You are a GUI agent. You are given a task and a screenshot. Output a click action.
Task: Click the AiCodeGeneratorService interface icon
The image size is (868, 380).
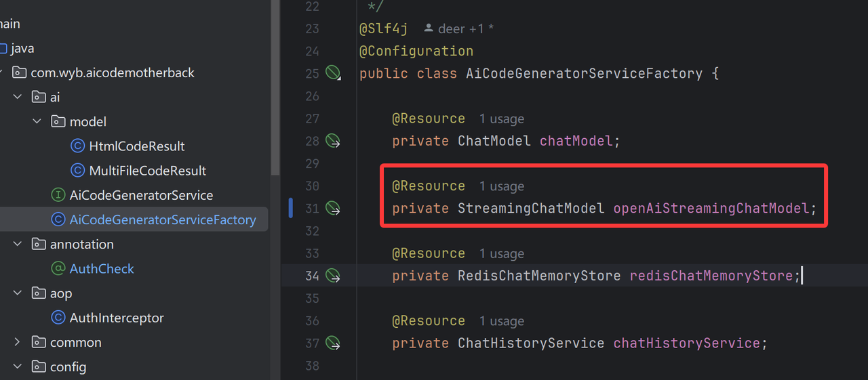(x=58, y=195)
